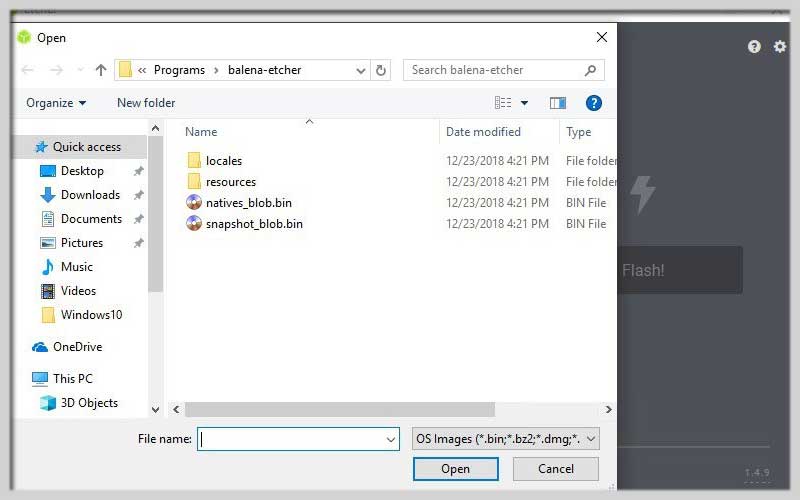
Task: Expand the address bar history dropdown
Action: (361, 70)
